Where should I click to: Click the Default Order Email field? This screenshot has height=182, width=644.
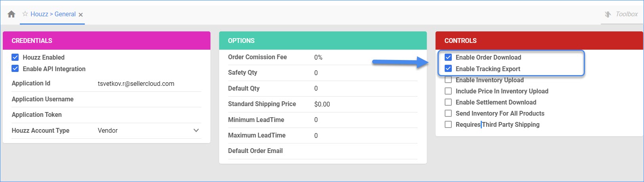pos(365,151)
